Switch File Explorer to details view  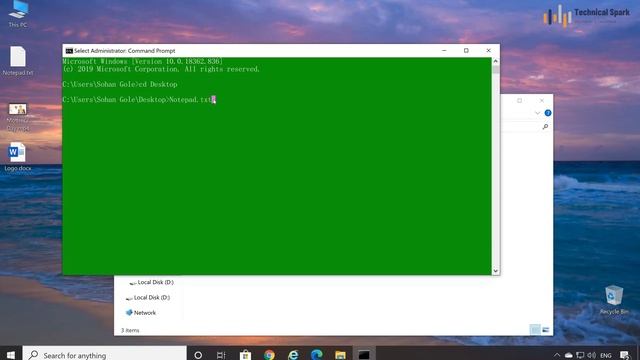535,329
